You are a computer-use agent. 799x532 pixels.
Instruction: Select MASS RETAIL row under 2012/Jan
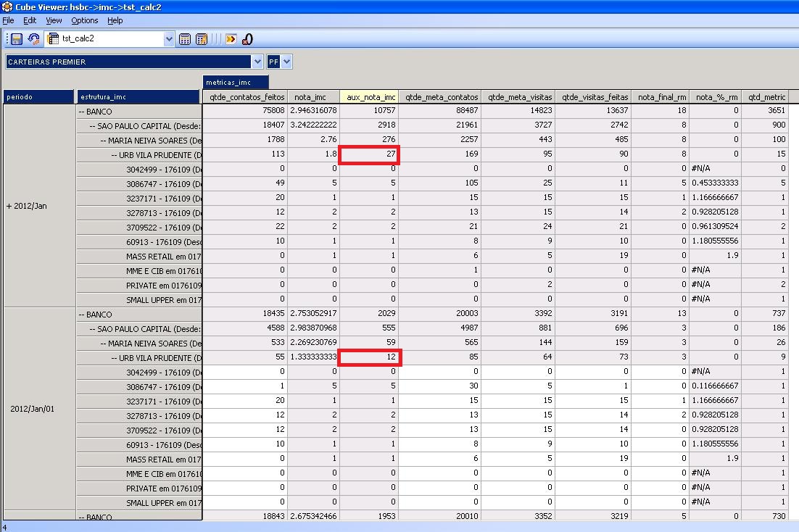[x=139, y=257]
